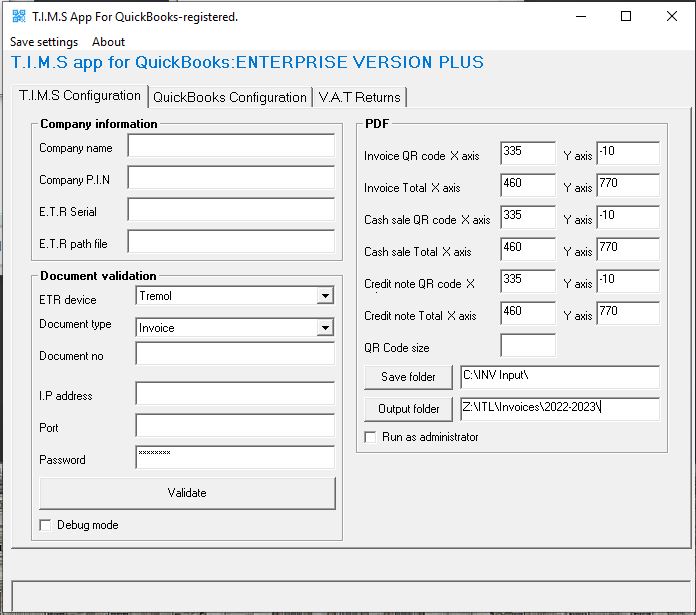Image resolution: width=696 pixels, height=615 pixels.
Task: Click the E.T.R Serial field
Action: point(231,210)
